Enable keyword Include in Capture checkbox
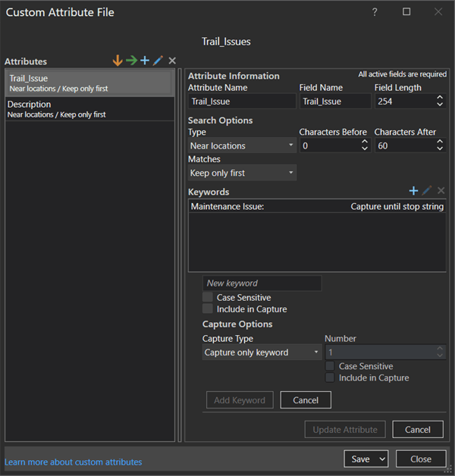Screen dimensions: 455x476 [208, 308]
